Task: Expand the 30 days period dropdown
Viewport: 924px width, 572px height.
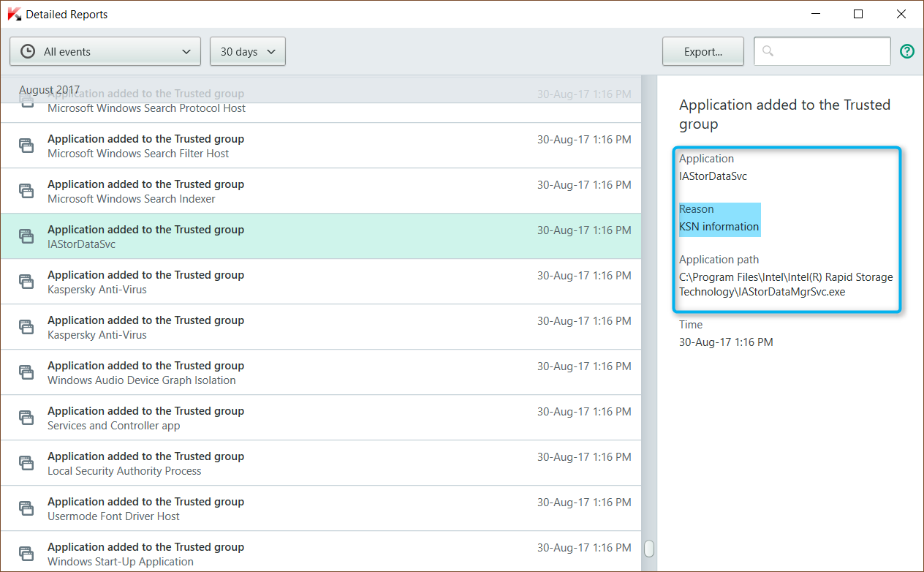Action: point(248,51)
